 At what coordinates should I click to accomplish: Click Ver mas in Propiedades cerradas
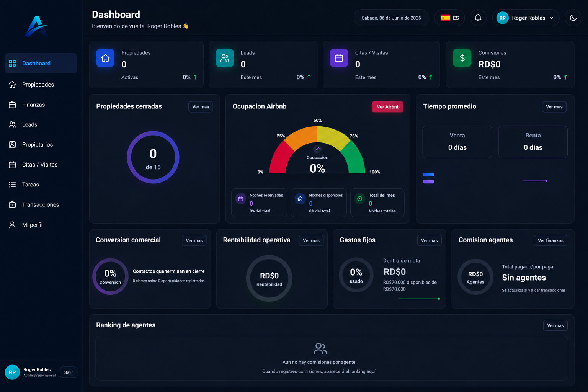coord(201,107)
